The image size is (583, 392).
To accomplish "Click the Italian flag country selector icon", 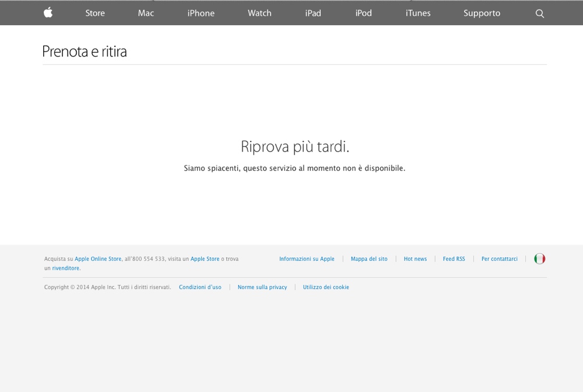I will click(539, 258).
